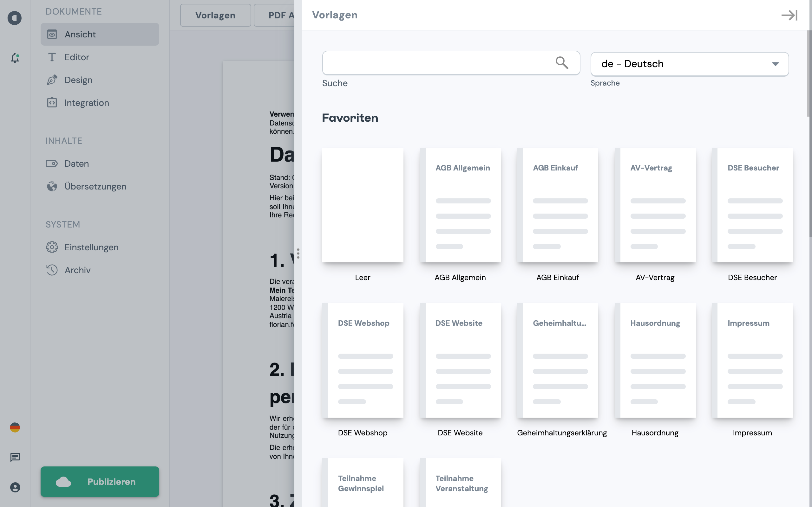Click into the Suche text field

(433, 63)
